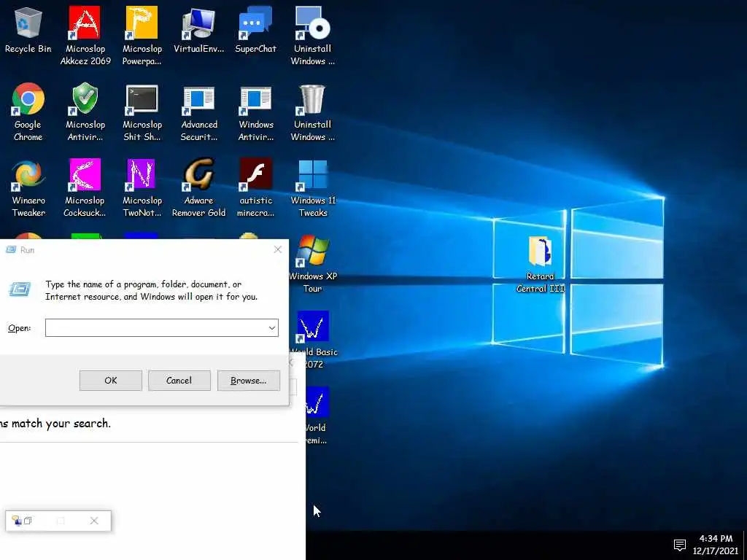Expand the Open combo box dropdown arrow
This screenshot has height=560, width=747.
(x=272, y=327)
